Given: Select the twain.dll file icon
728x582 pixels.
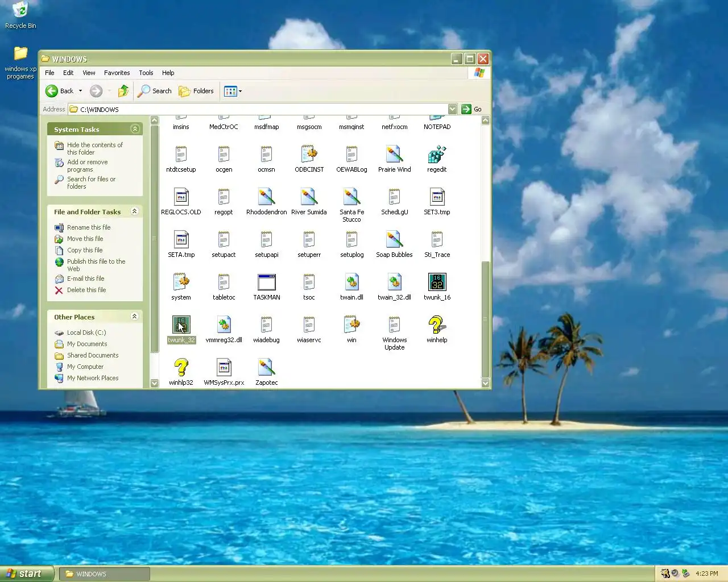Looking at the screenshot, I should pos(351,282).
